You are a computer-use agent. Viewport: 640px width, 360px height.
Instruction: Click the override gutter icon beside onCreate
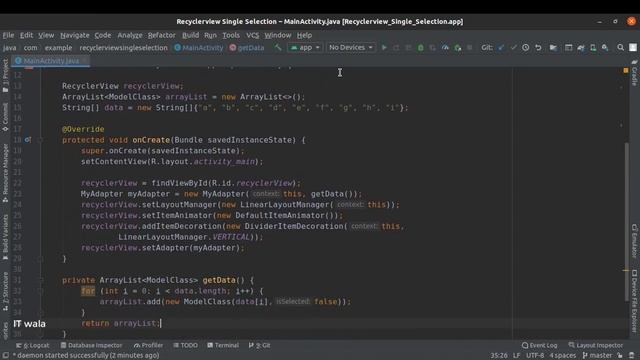pyautogui.click(x=27, y=140)
